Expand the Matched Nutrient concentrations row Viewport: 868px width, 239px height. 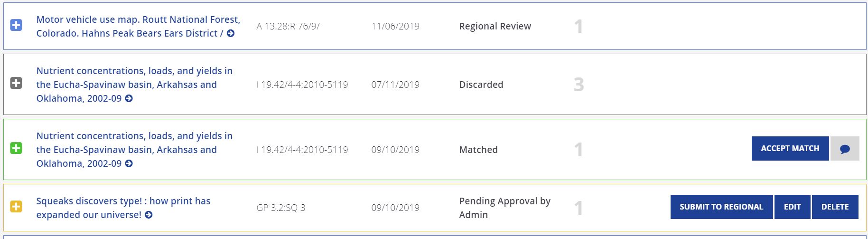(16, 149)
